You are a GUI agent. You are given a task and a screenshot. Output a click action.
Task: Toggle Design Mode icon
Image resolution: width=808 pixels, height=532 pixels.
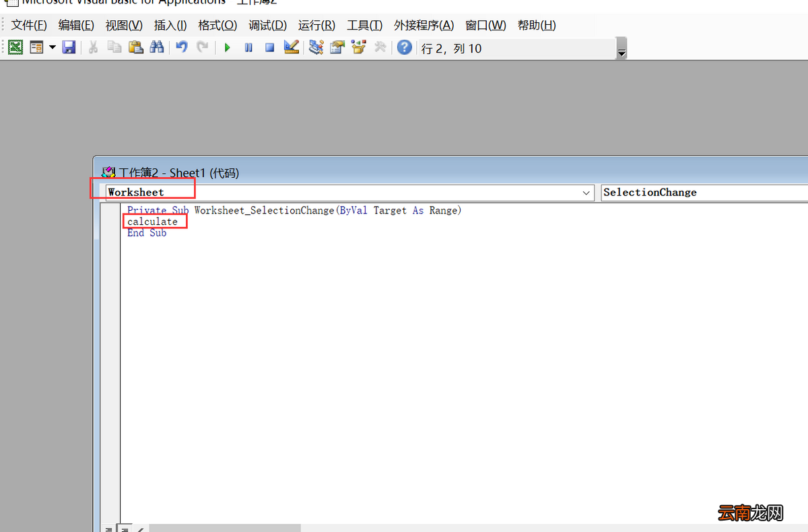pyautogui.click(x=291, y=47)
